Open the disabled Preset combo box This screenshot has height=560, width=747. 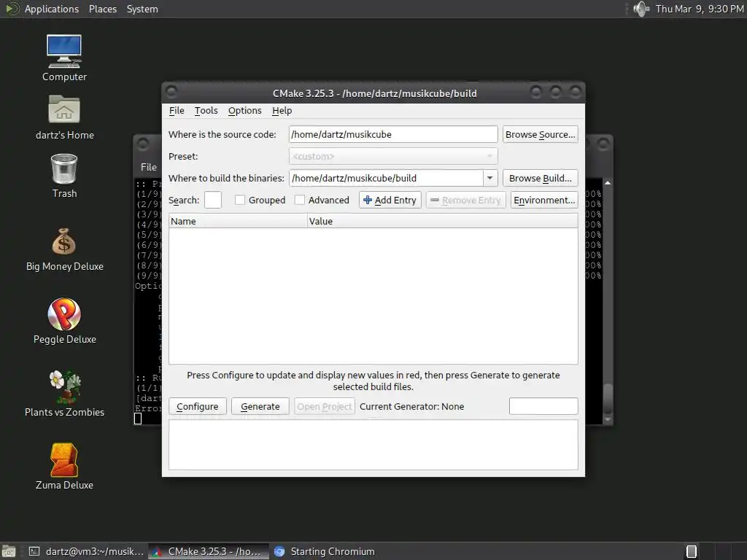click(393, 156)
